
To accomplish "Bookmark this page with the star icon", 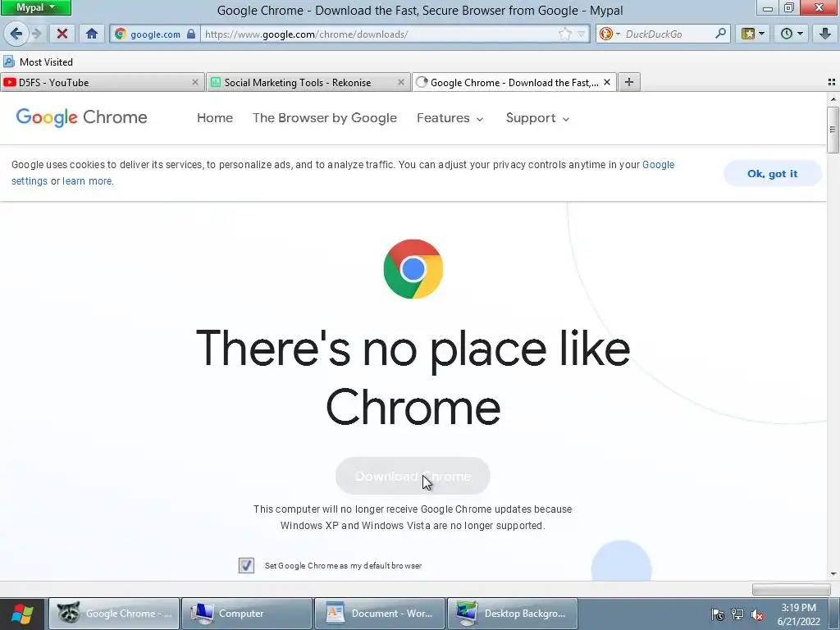I will click(564, 34).
